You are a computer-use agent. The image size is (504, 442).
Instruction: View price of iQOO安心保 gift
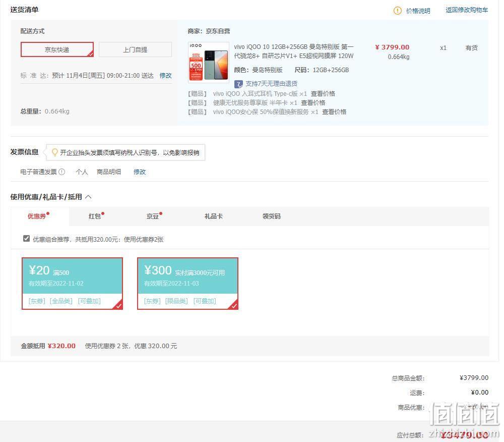pos(334,112)
